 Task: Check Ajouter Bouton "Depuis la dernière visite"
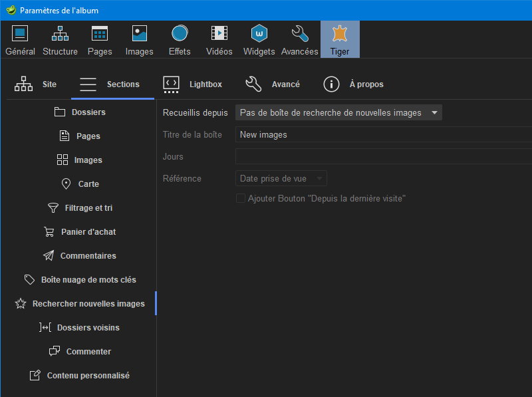[x=240, y=198]
